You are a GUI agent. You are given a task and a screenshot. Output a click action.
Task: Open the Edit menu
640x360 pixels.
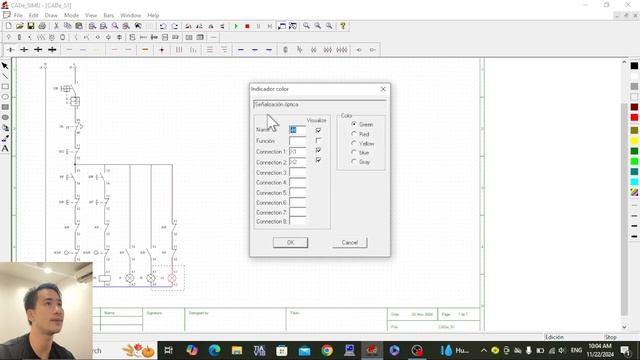(x=33, y=15)
